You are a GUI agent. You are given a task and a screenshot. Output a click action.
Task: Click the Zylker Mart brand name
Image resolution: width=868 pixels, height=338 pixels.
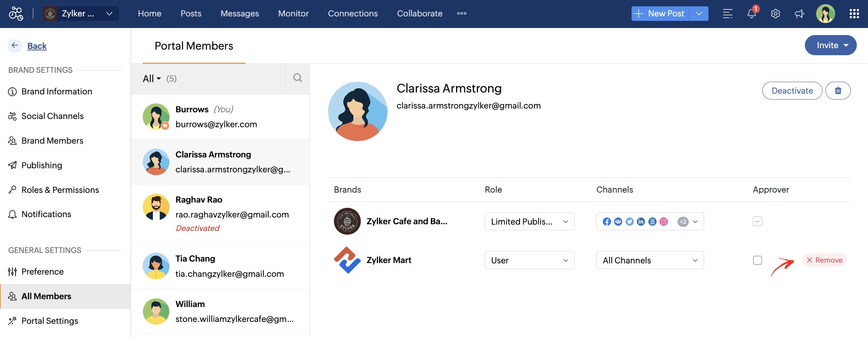coord(389,260)
